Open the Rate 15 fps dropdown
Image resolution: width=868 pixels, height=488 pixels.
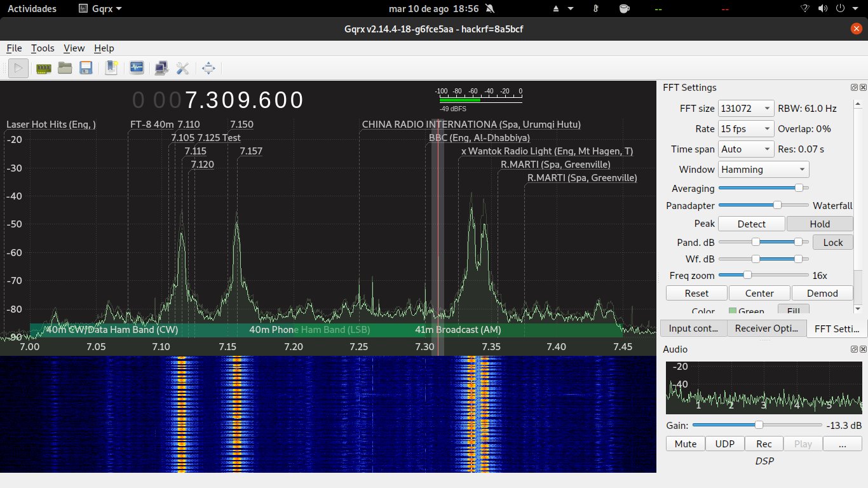tap(746, 128)
